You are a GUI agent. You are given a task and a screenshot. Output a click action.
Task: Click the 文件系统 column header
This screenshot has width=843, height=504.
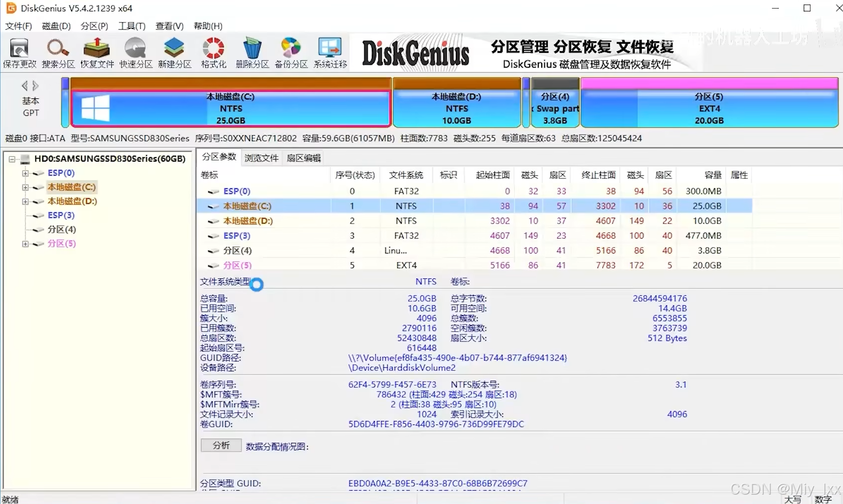[406, 175]
